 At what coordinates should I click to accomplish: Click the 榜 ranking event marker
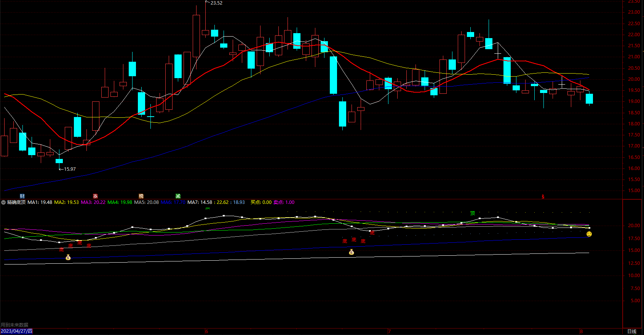click(141, 196)
